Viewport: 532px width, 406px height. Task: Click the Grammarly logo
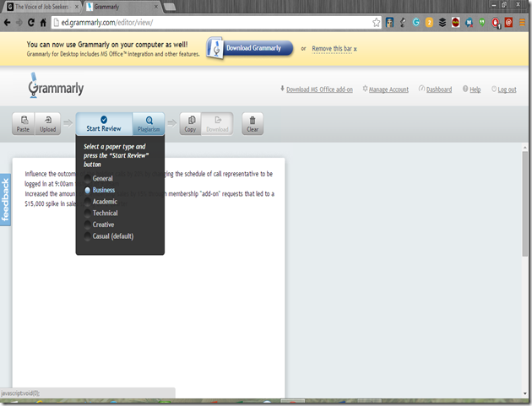56,86
